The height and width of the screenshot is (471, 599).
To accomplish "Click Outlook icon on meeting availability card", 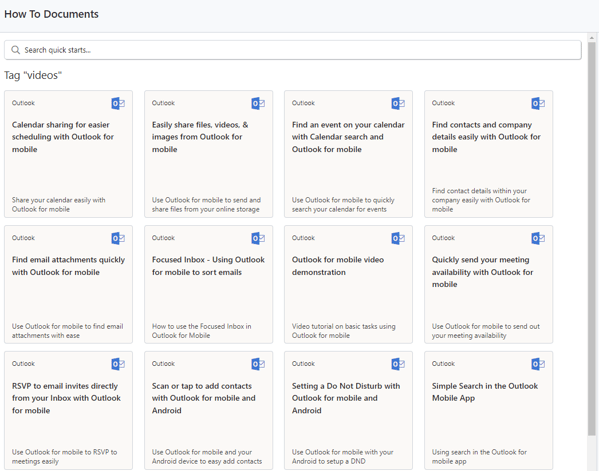I will click(x=538, y=238).
